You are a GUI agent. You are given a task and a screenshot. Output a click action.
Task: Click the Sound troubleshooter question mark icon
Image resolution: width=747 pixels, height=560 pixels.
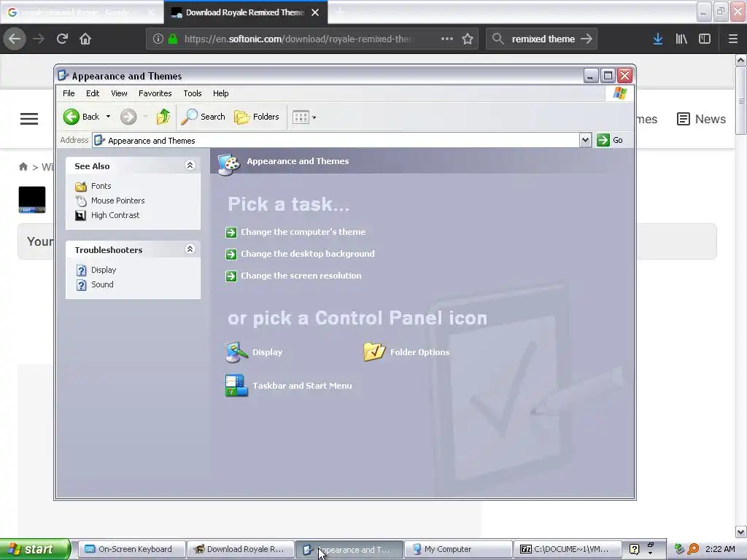point(82,285)
